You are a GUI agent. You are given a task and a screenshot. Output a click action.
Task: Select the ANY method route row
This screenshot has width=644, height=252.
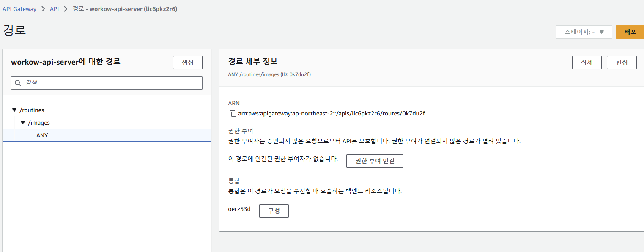click(x=107, y=135)
